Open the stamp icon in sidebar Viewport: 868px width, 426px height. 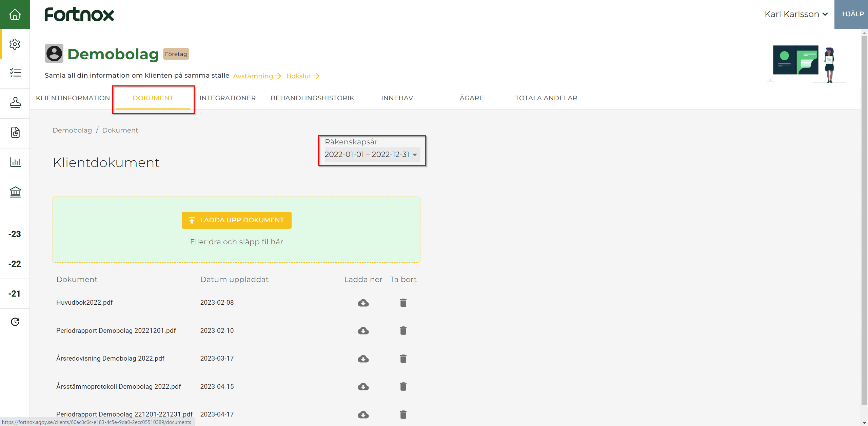[x=15, y=103]
